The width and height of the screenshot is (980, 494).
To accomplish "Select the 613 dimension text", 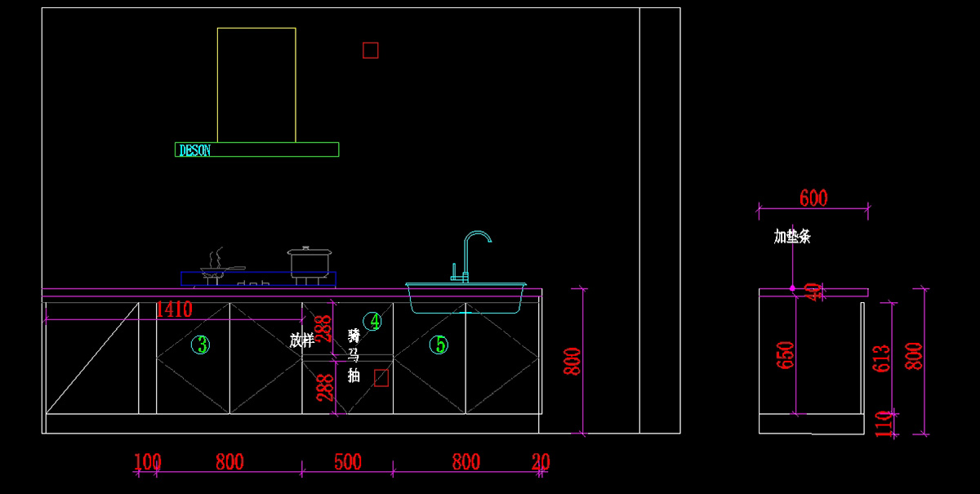I will [881, 359].
